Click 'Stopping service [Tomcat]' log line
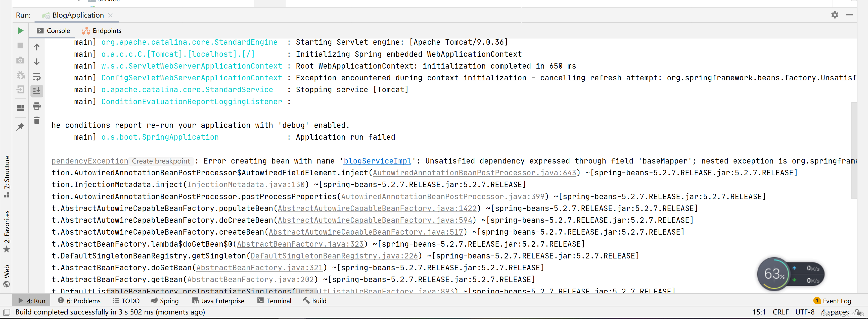The height and width of the screenshot is (319, 868). pyautogui.click(x=352, y=90)
